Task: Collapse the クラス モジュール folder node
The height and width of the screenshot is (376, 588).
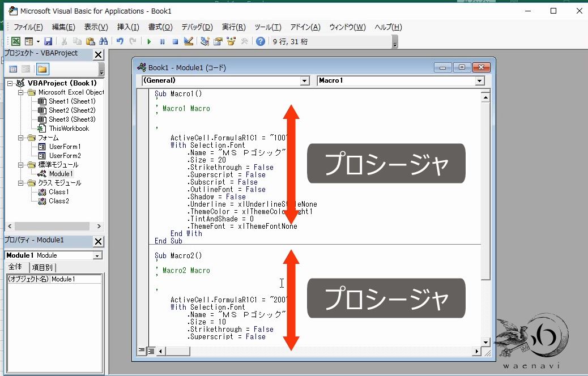Action: [21, 183]
